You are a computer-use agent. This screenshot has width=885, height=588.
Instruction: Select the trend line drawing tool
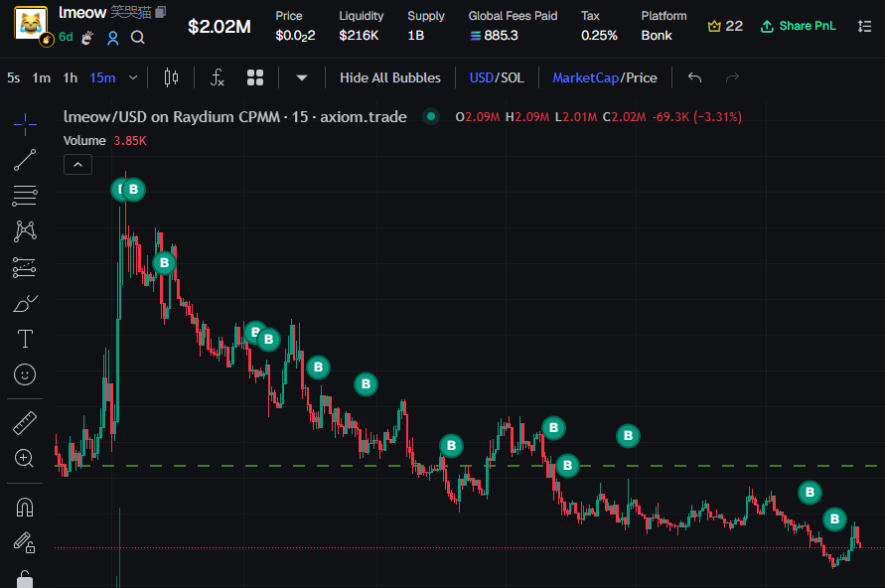pos(25,160)
